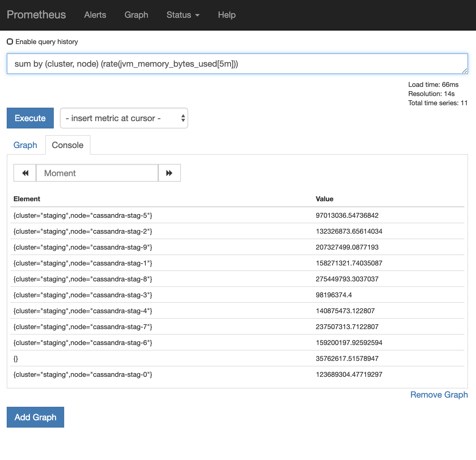Go to Graph in the top navbar
The image size is (476, 460).
coord(136,15)
